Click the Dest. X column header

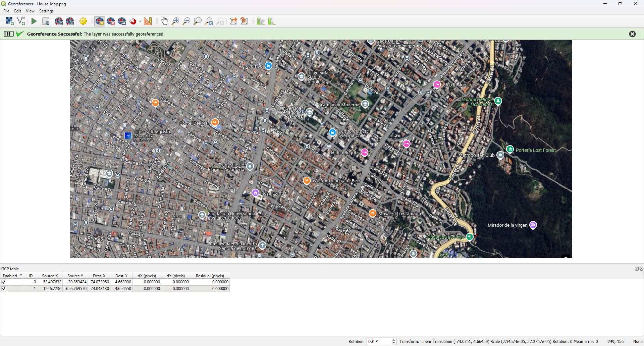point(99,276)
